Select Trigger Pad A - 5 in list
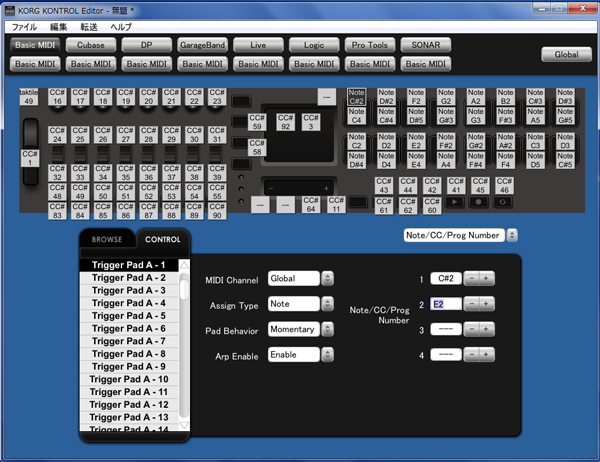This screenshot has width=600, height=462. point(129,316)
